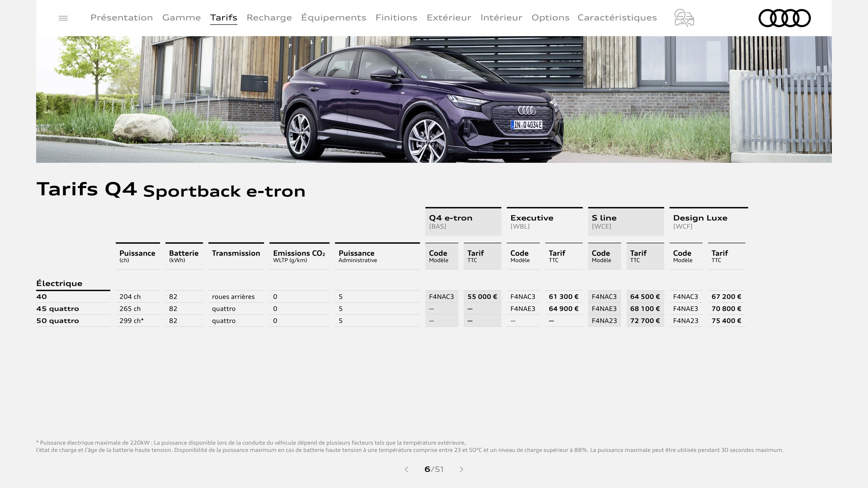Click the 299 ch* power value

(131, 320)
